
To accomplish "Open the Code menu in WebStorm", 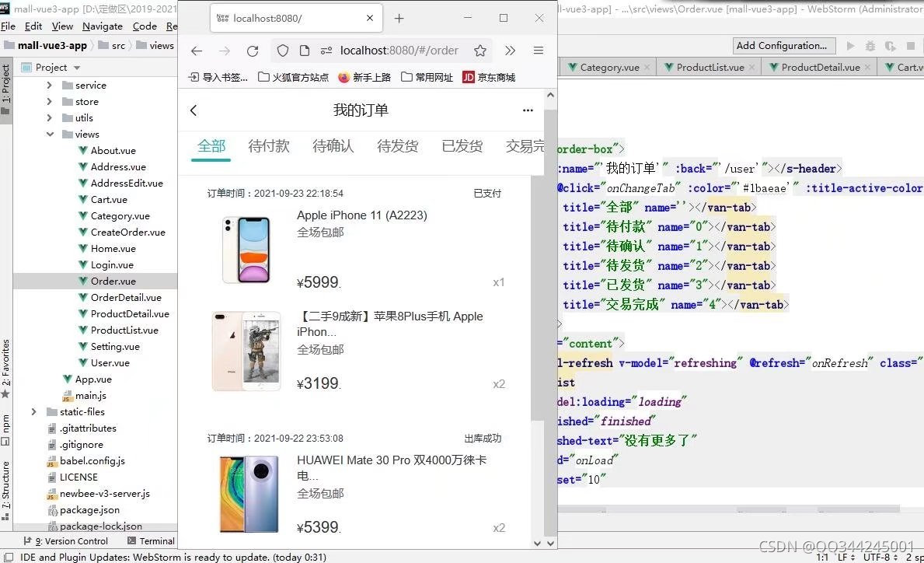I will coord(145,26).
